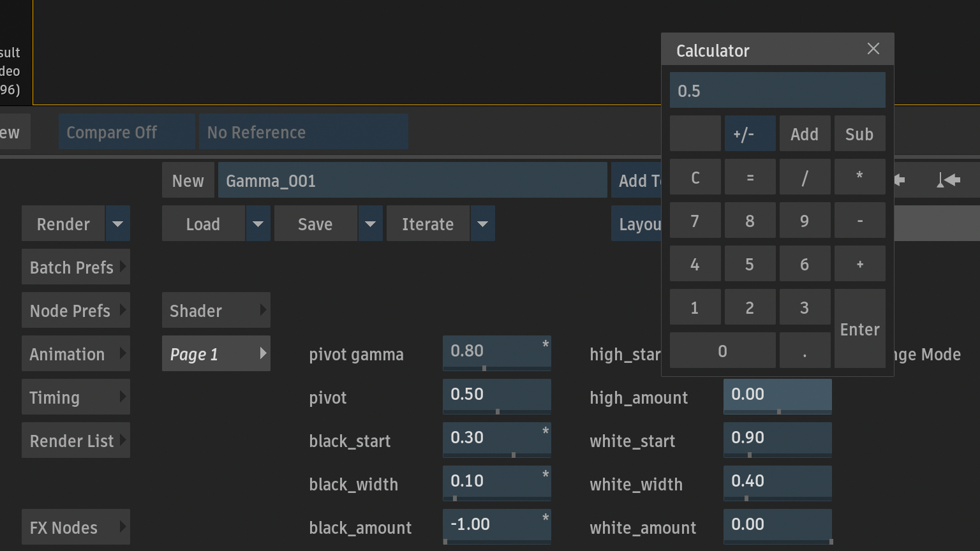Click the New button

click(x=188, y=180)
